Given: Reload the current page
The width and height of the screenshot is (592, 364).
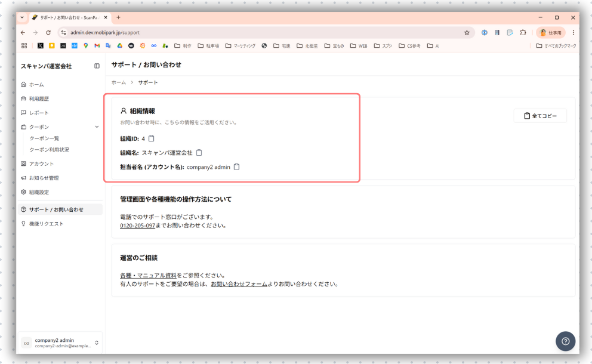Looking at the screenshot, I should [x=48, y=33].
